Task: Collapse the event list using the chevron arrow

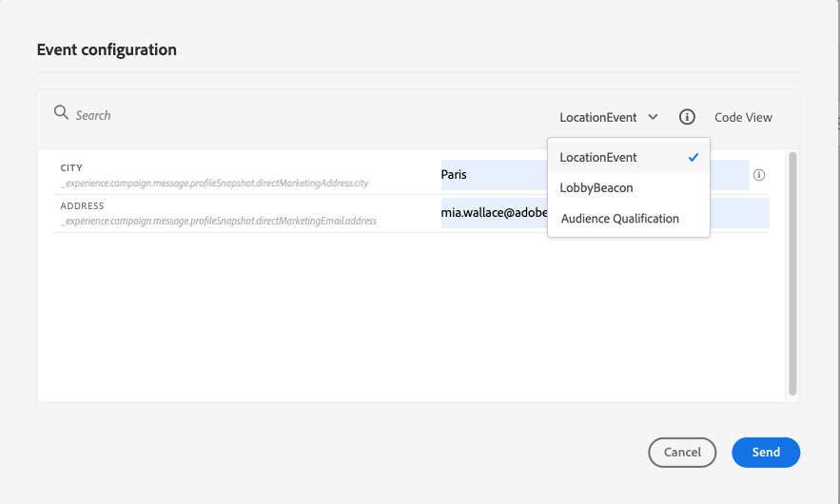Action: (653, 117)
